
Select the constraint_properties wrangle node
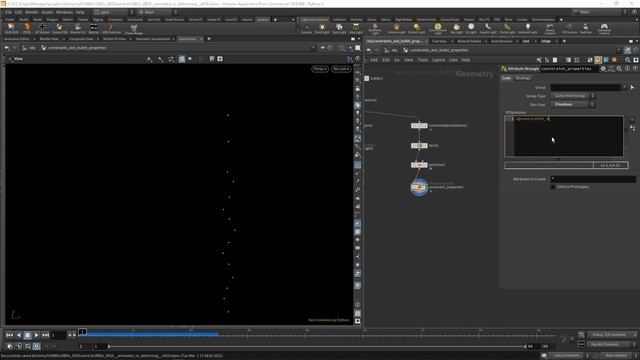tap(419, 187)
